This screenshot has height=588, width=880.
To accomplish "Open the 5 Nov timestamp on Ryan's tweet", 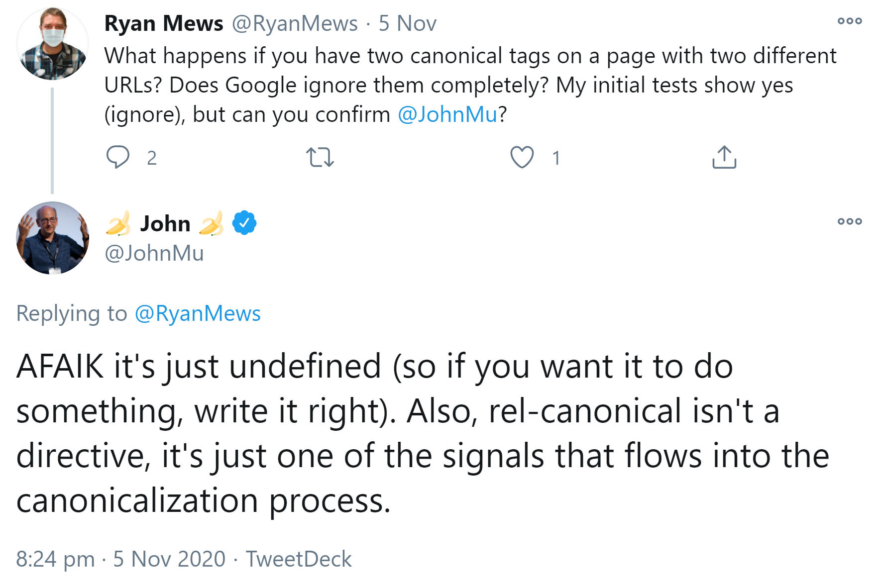I will [407, 23].
